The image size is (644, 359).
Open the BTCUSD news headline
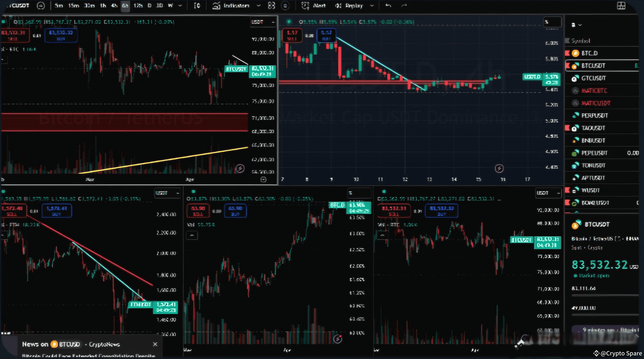(89, 356)
